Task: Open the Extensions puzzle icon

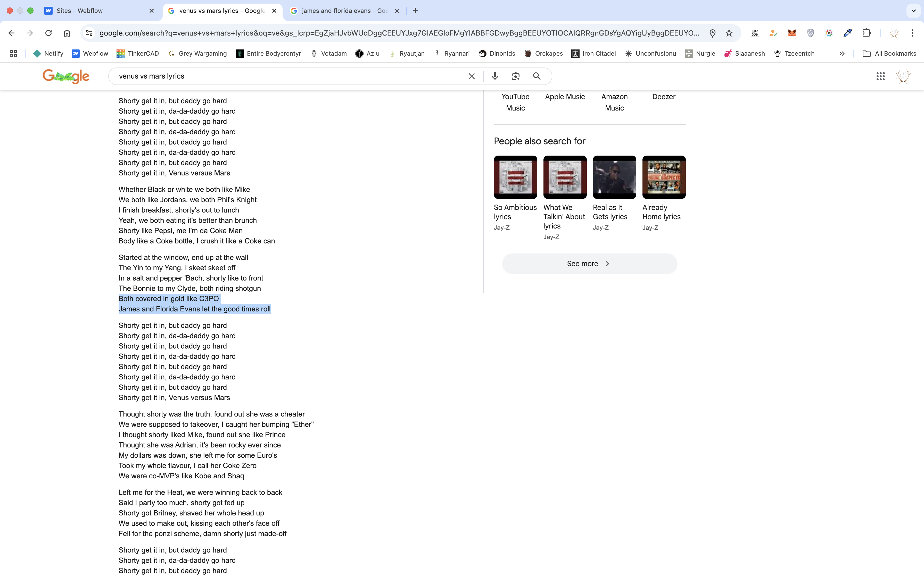Action: click(x=866, y=33)
